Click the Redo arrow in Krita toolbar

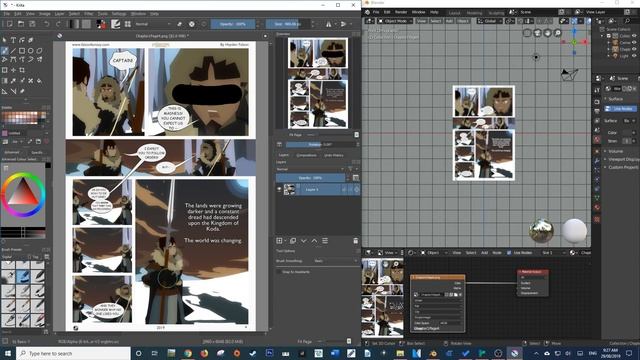pos(58,24)
